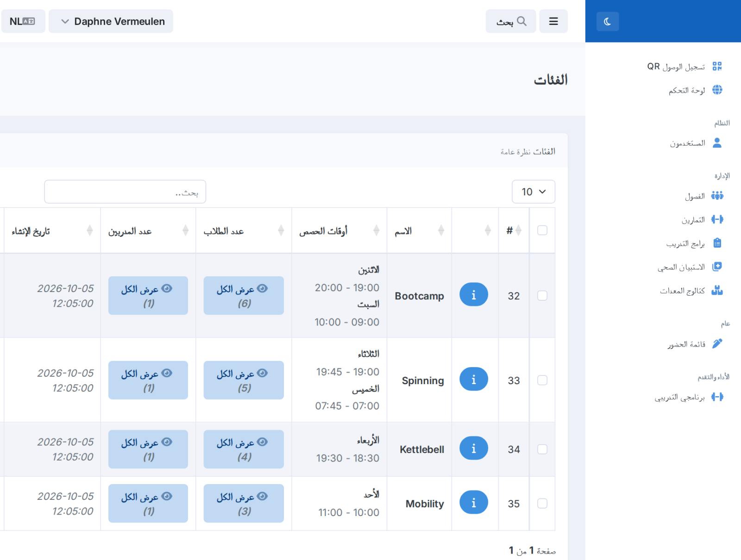The width and height of the screenshot is (741, 560).
Task: Open classes group icon (الفصول)
Action: tap(717, 196)
